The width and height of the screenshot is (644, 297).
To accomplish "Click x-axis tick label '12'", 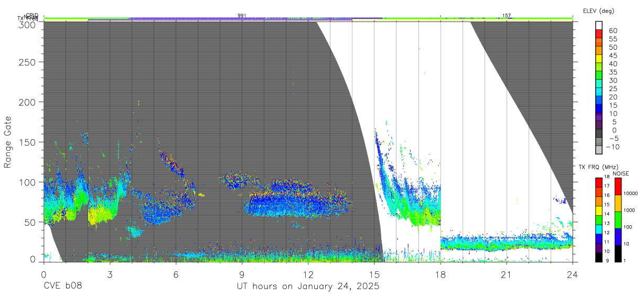I will [x=308, y=274].
